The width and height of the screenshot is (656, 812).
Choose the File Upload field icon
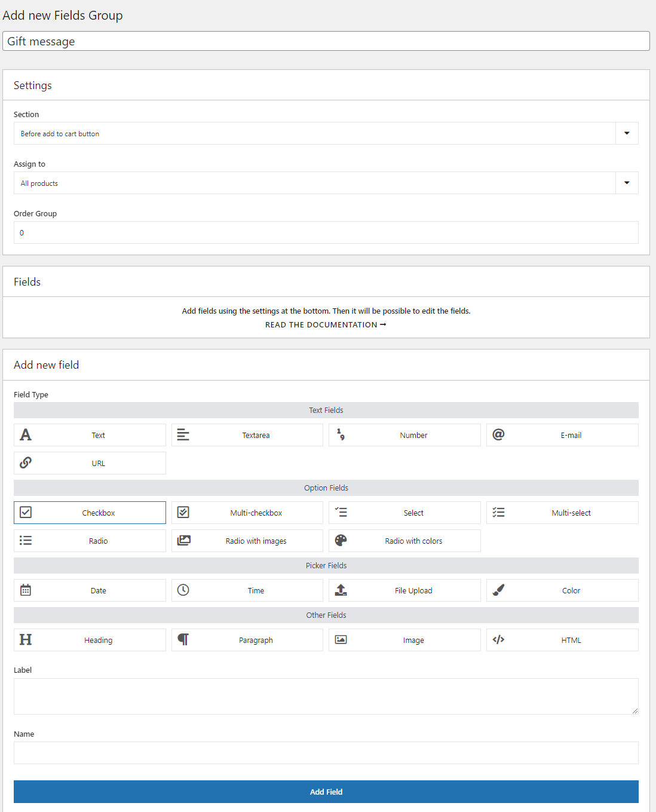point(341,590)
